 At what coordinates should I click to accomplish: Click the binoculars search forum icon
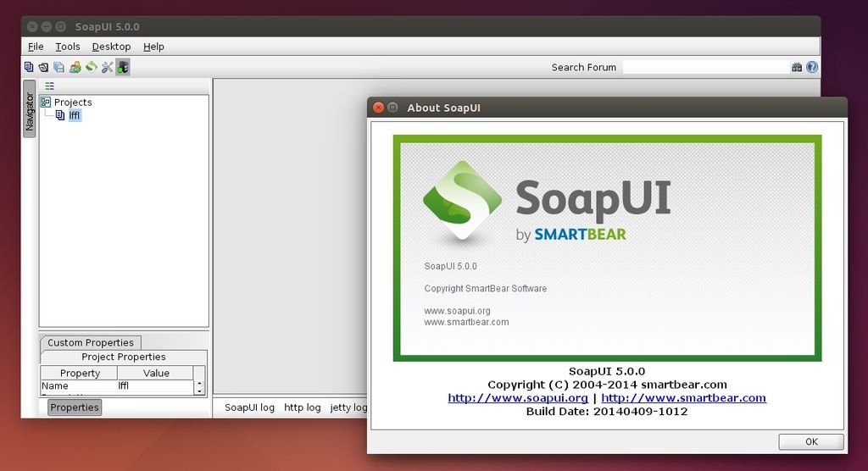[797, 67]
